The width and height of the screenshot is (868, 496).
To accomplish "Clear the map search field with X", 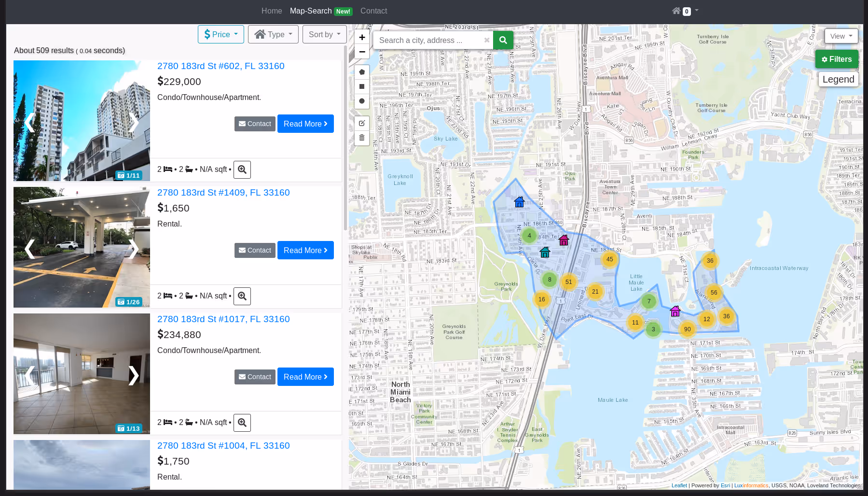I will tap(487, 40).
